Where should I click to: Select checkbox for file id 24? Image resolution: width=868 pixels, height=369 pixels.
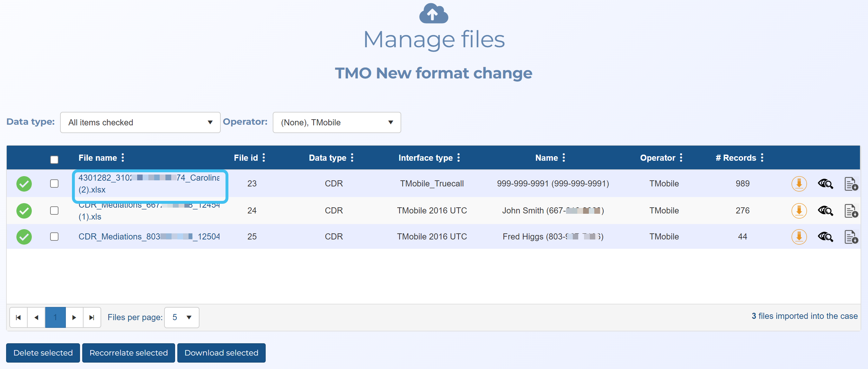point(54,211)
